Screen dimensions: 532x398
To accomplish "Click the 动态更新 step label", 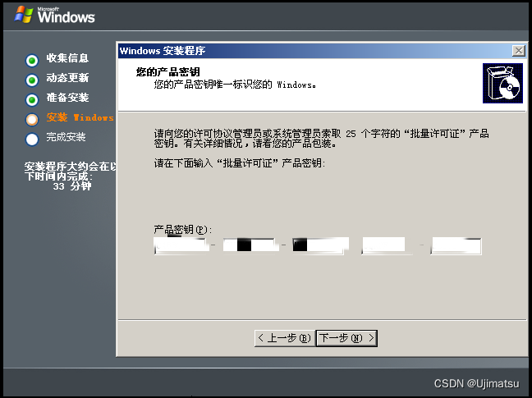I will click(x=67, y=78).
